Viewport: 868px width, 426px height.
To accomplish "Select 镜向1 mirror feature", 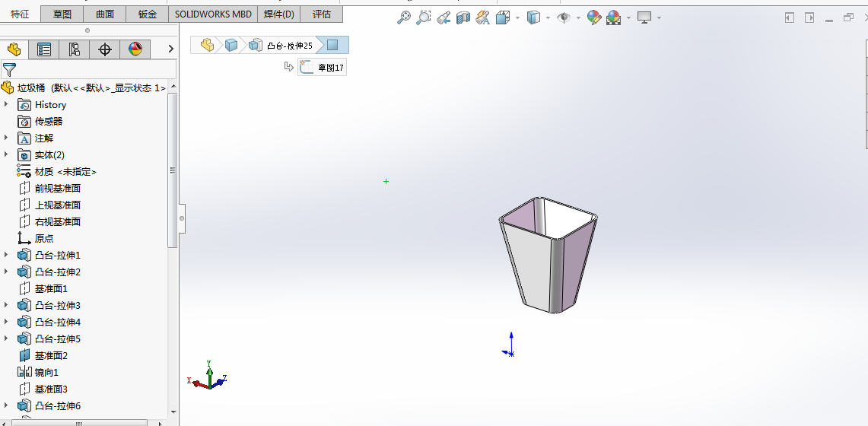I will pyautogui.click(x=38, y=372).
